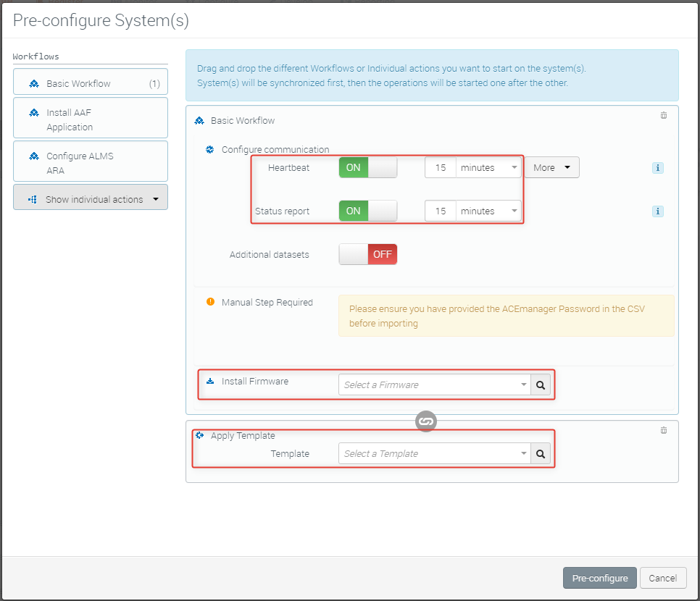This screenshot has width=700, height=601.
Task: Click the Cancel button
Action: (x=662, y=579)
